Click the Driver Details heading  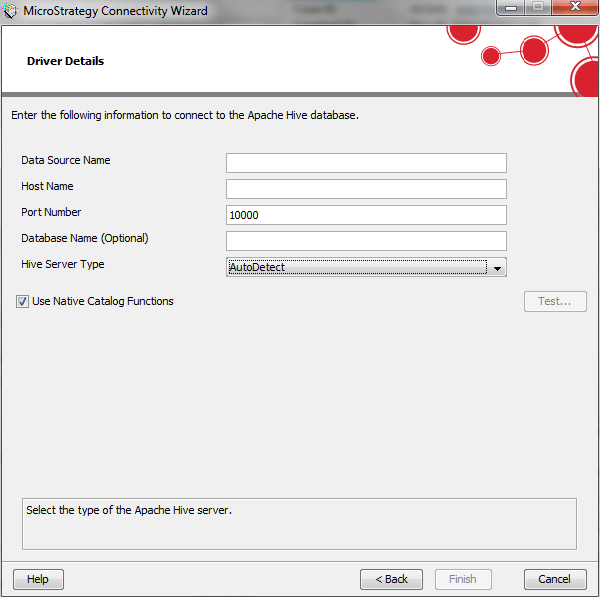[65, 61]
